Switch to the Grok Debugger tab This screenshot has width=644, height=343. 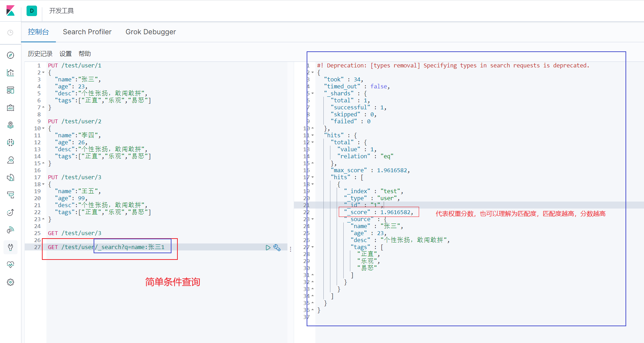(x=151, y=32)
